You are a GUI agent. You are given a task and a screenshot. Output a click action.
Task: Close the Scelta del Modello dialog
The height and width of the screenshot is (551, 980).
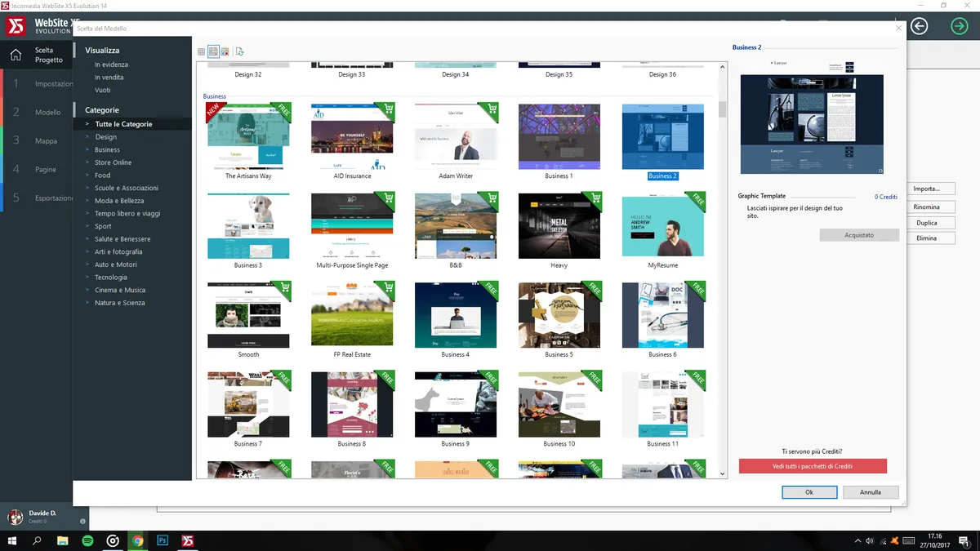(x=899, y=28)
